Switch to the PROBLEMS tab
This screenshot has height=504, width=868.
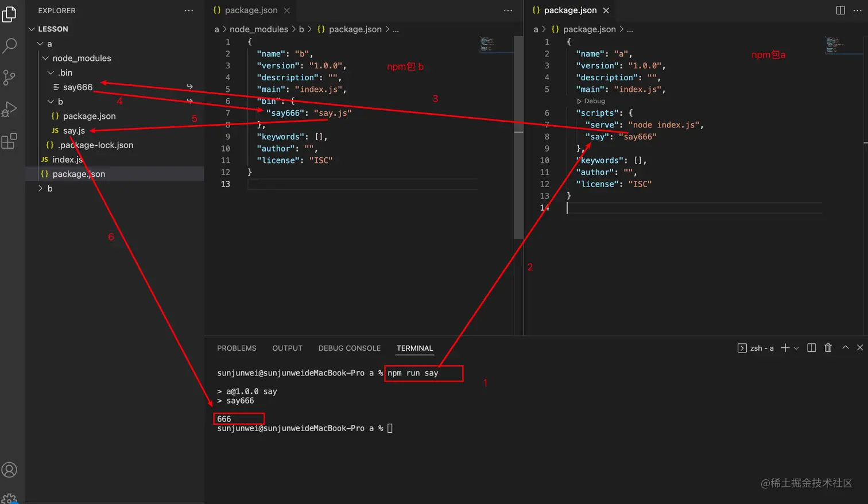237,348
